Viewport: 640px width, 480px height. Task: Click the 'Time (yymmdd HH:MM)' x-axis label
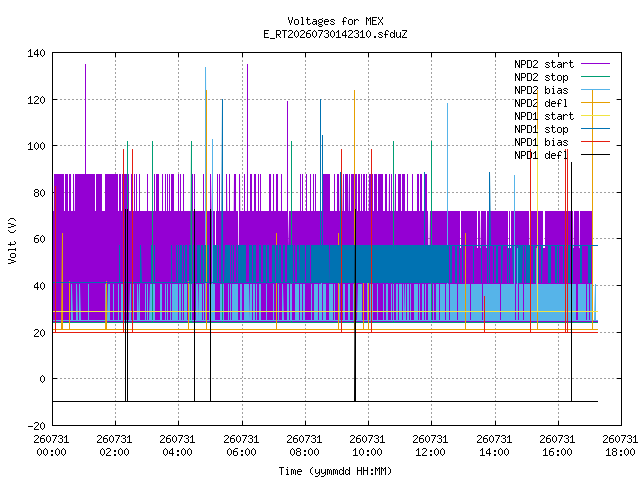pos(335,471)
